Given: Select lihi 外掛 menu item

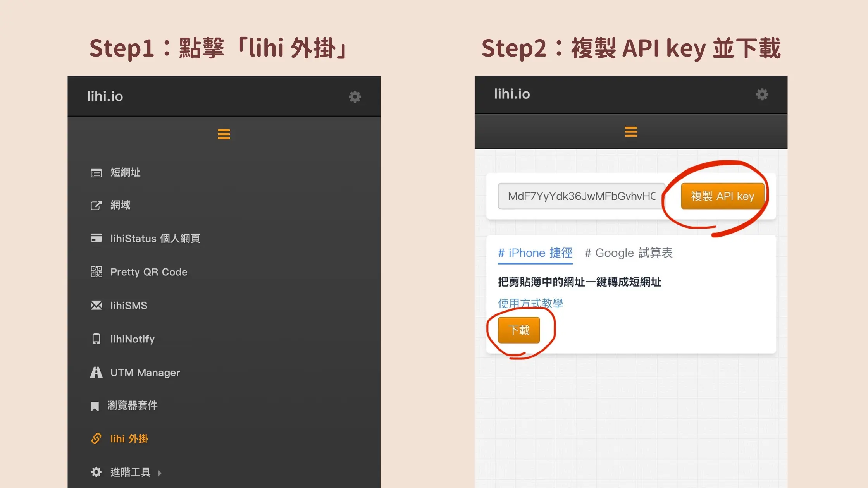Looking at the screenshot, I should [129, 439].
